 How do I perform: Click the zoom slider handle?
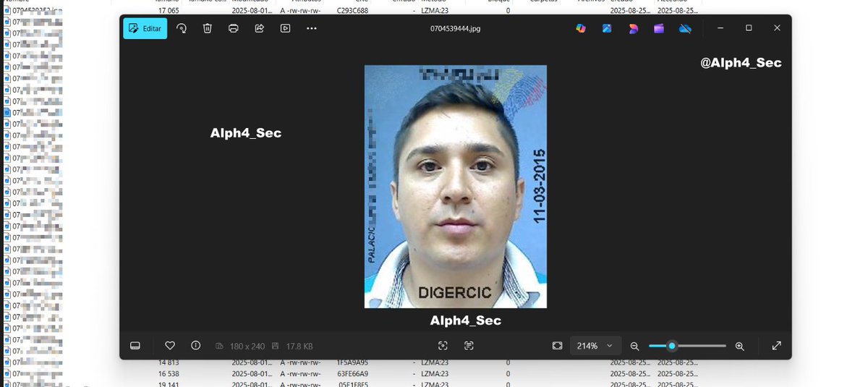pos(672,346)
